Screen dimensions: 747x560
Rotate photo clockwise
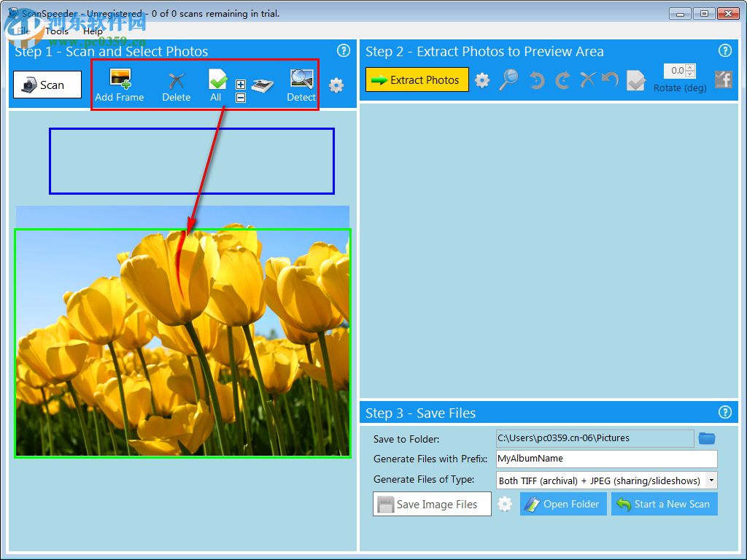[x=562, y=80]
